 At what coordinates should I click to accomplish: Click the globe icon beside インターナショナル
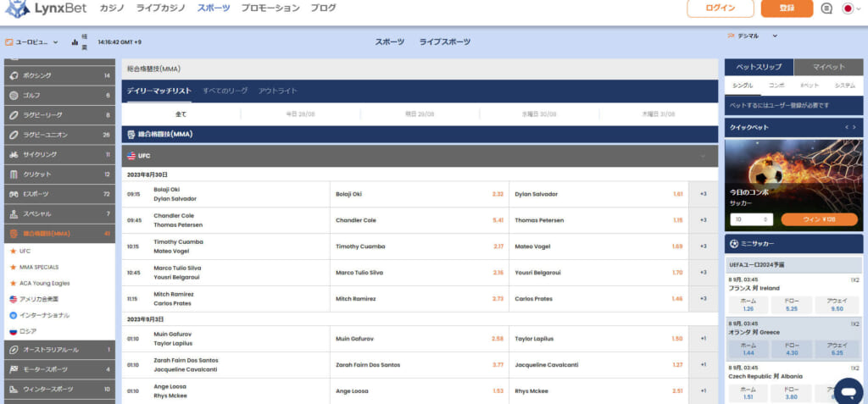[x=14, y=315]
